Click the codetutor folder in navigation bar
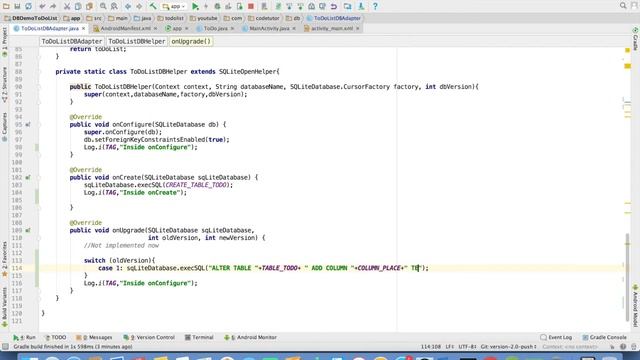Screen dimensions: 640x360 pyautogui.click(x=264, y=18)
